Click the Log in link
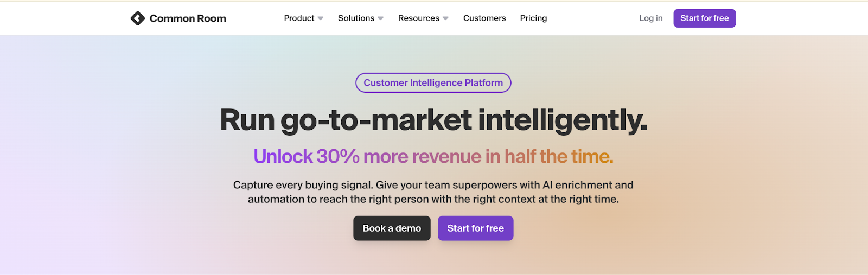 [x=650, y=18]
